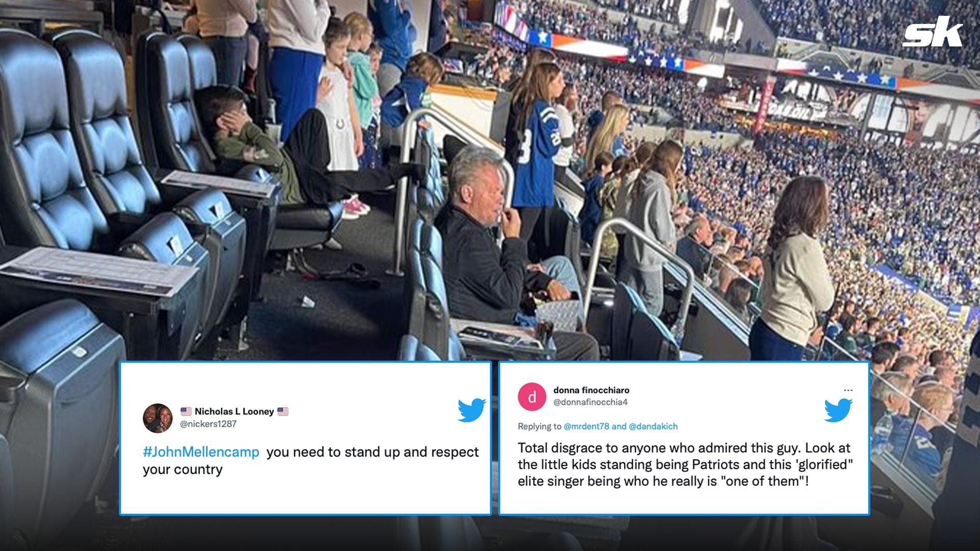Click the donna finocchiaro display name
980x551 pixels.
(591, 390)
